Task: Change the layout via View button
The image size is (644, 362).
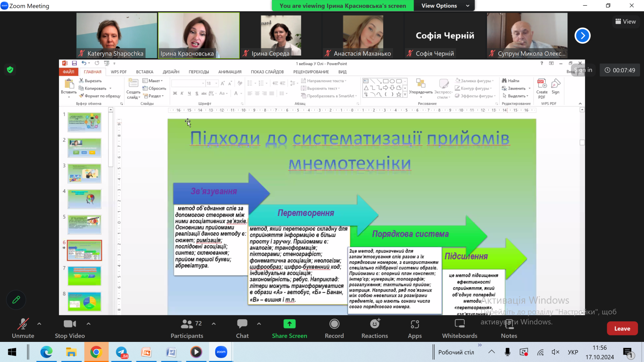Action: tap(626, 21)
